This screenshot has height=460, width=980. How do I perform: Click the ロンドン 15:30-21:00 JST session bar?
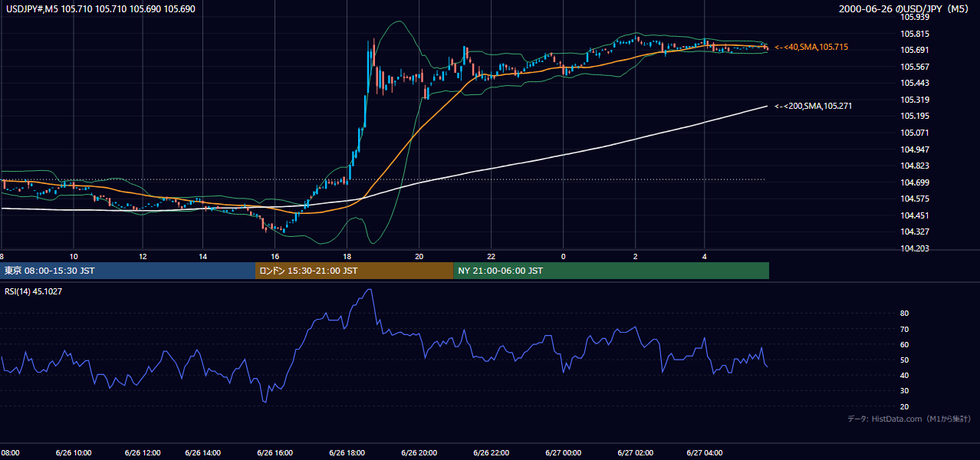tap(354, 271)
